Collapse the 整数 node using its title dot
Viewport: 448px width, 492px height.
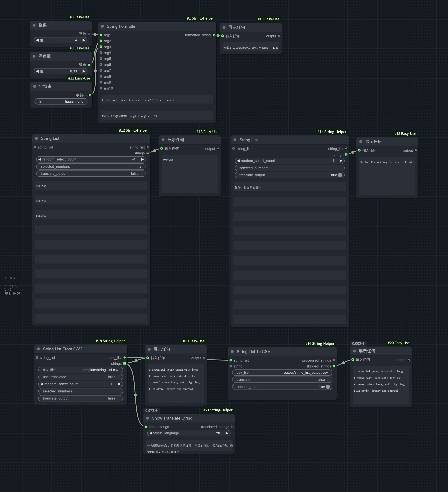[34, 25]
